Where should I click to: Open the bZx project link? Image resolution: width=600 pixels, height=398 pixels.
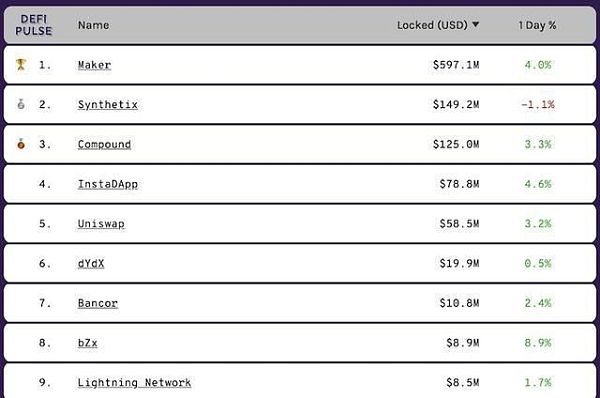(x=87, y=343)
